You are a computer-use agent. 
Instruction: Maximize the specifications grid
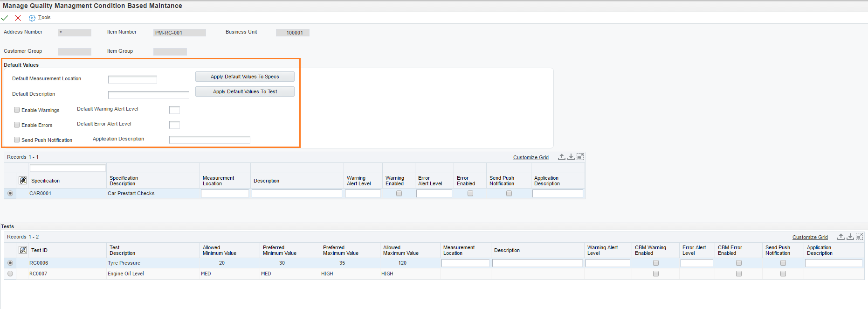pos(580,157)
